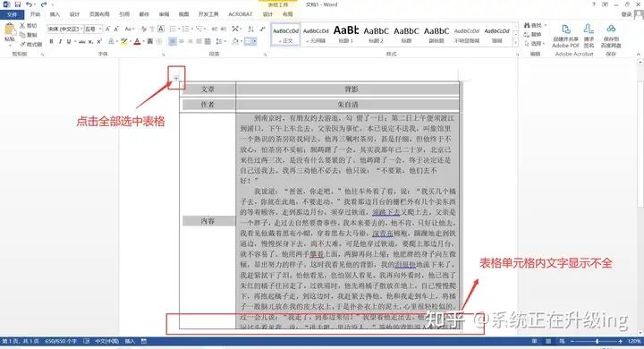
Task: Click the Superscript x² icon
Action: 99,41
